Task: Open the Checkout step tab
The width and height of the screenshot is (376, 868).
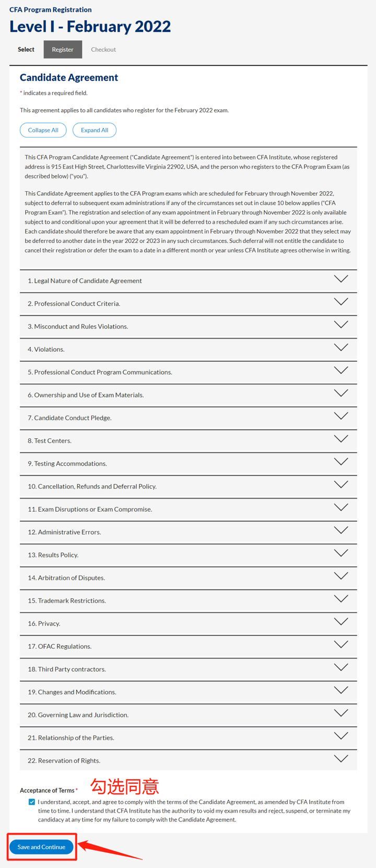Action: coord(103,50)
